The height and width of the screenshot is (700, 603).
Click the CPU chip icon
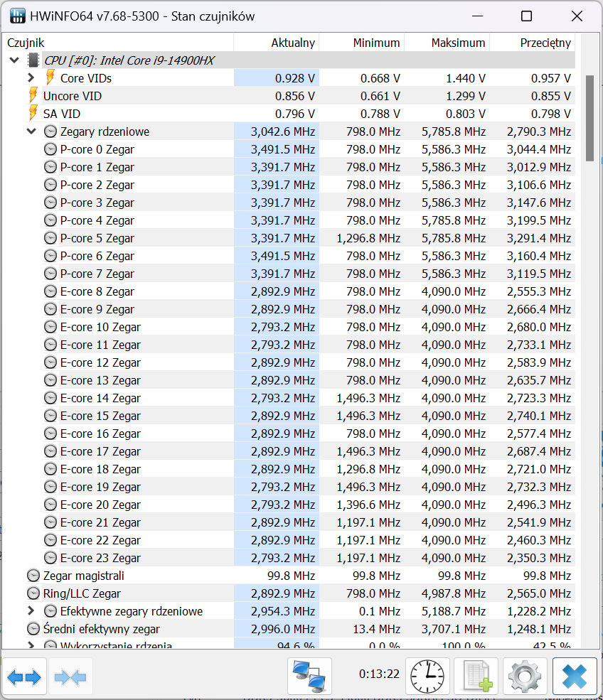(x=33, y=60)
